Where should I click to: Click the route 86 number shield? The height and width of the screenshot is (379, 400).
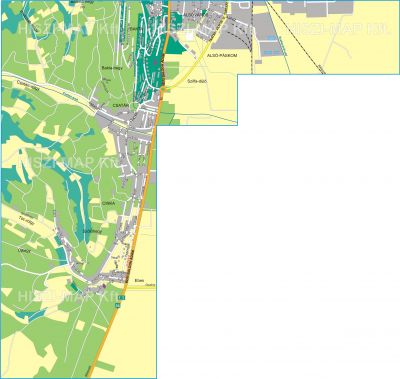coord(118,305)
